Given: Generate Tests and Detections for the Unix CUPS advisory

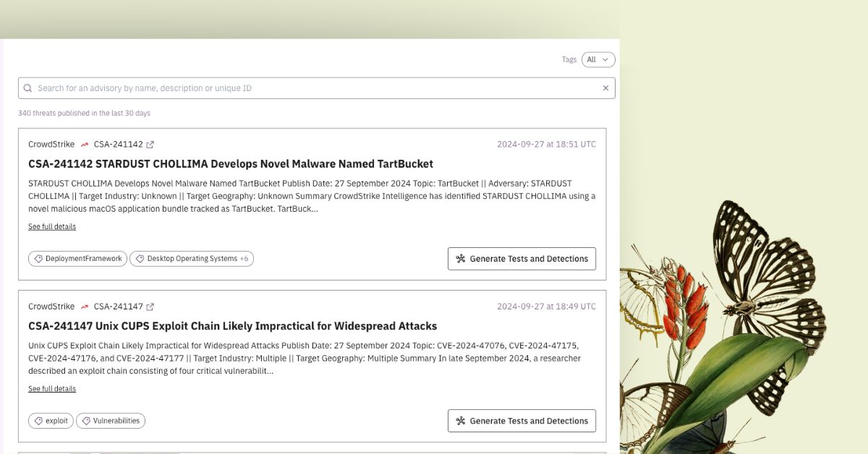Looking at the screenshot, I should (522, 421).
